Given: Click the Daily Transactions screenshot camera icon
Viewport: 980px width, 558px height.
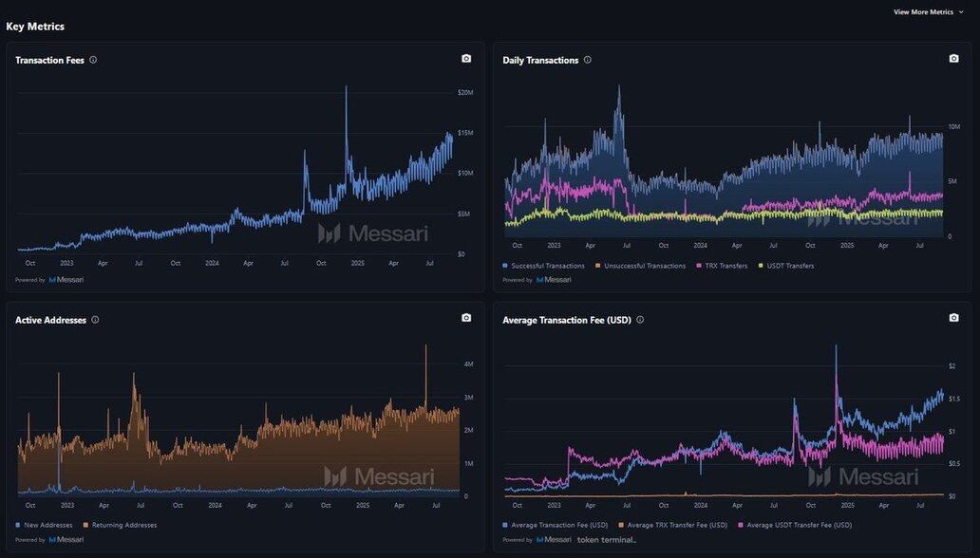Looking at the screenshot, I should click(953, 59).
